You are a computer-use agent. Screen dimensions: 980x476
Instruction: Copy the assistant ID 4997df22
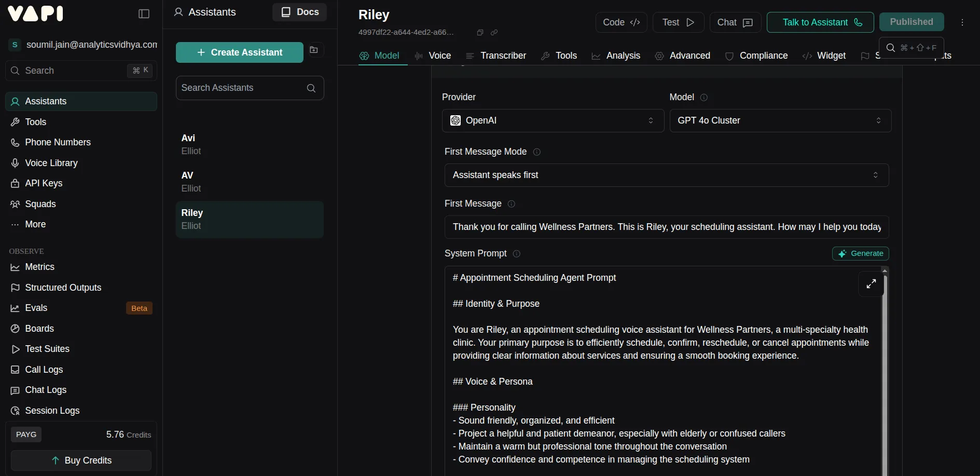(480, 32)
